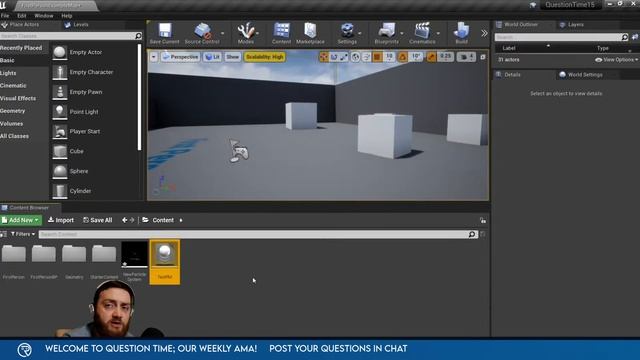
Task: Click the Content Browser forward arrow
Action: pyautogui.click(x=132, y=220)
